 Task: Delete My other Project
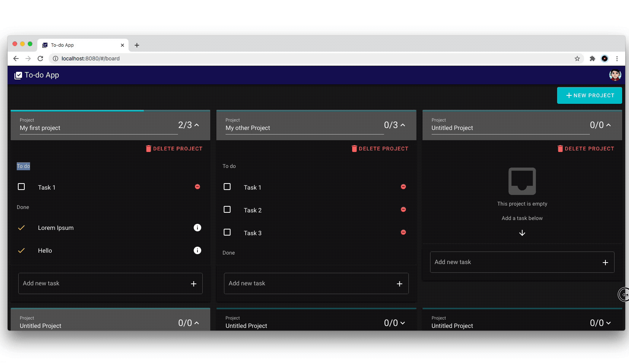(x=380, y=149)
